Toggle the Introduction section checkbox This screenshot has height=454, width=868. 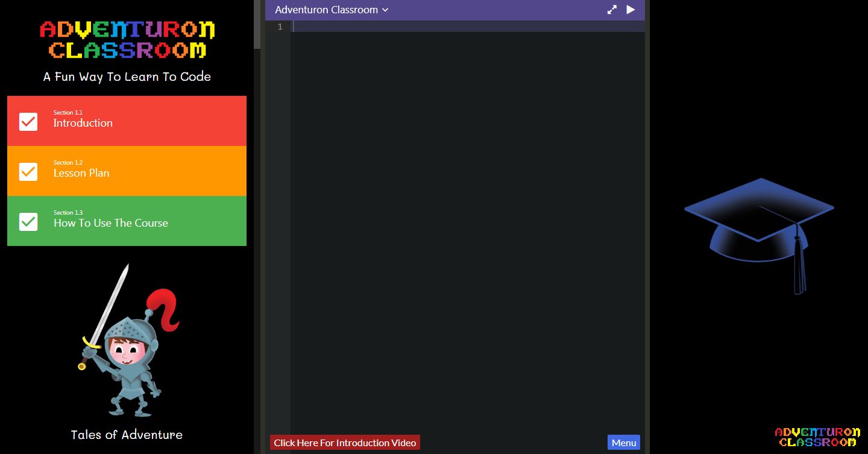coord(28,121)
